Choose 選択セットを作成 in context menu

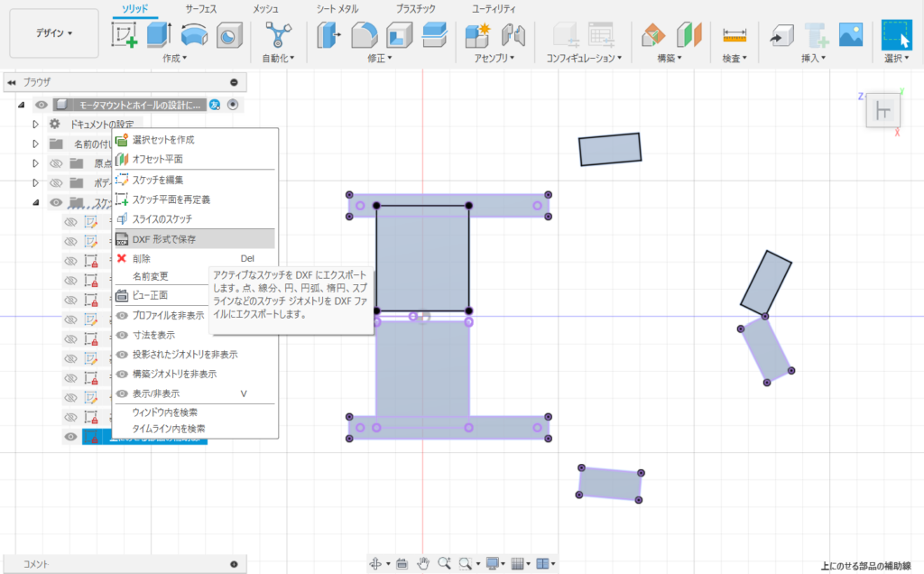click(195, 140)
